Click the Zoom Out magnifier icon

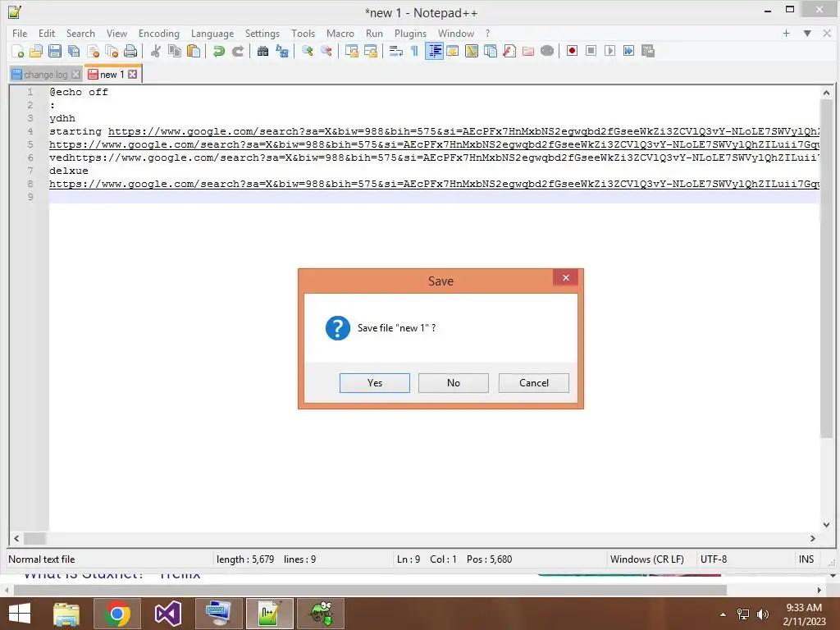pos(326,51)
